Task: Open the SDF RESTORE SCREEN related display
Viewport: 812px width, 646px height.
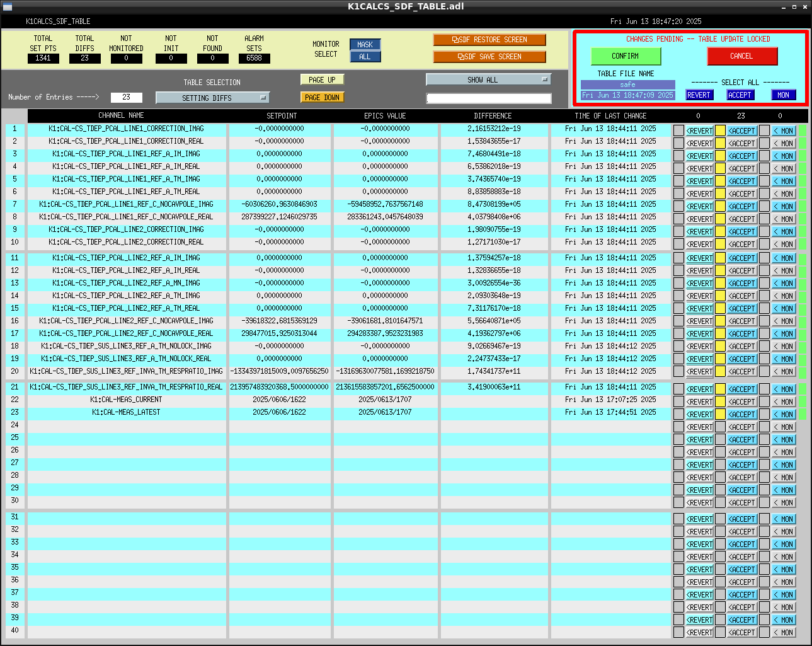Action: [x=489, y=40]
